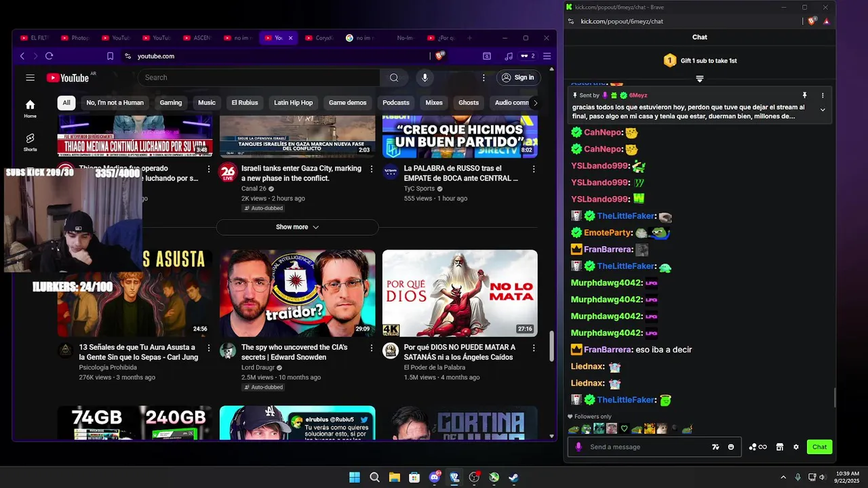Open Brave playlist music note icon
Screen dimensions: 868x488
tap(509, 56)
